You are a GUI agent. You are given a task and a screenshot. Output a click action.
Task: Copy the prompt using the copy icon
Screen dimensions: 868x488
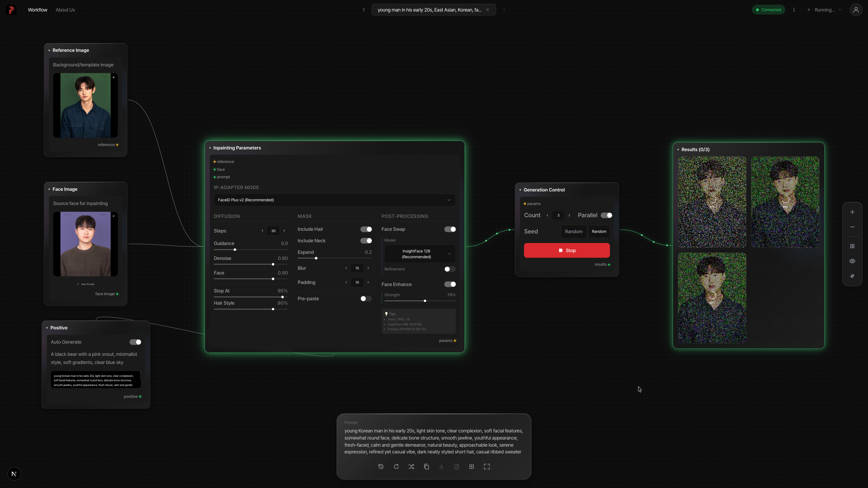pyautogui.click(x=426, y=467)
